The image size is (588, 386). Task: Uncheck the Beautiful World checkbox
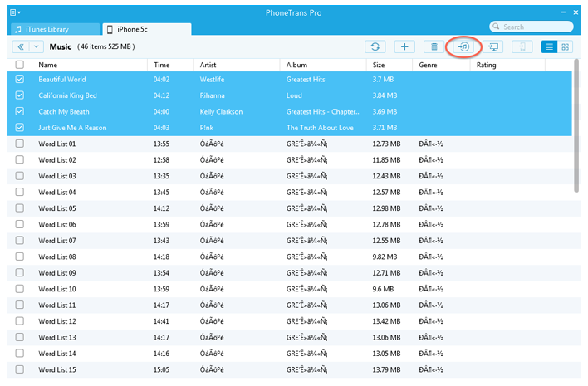click(20, 80)
